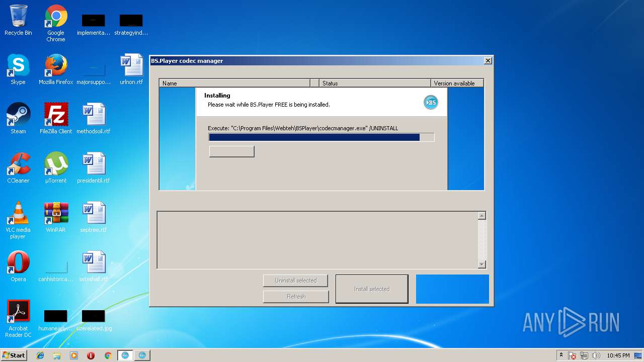Click the Uninstall selected button

point(296,281)
